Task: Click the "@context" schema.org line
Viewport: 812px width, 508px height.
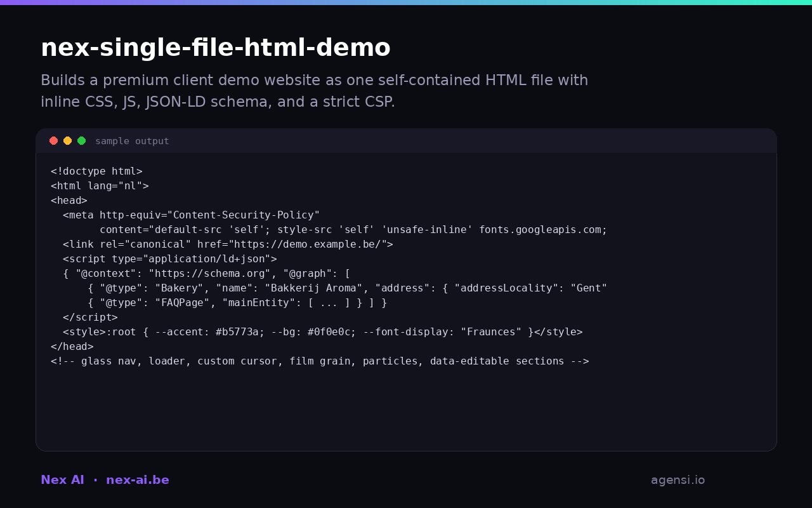Action: (x=207, y=274)
